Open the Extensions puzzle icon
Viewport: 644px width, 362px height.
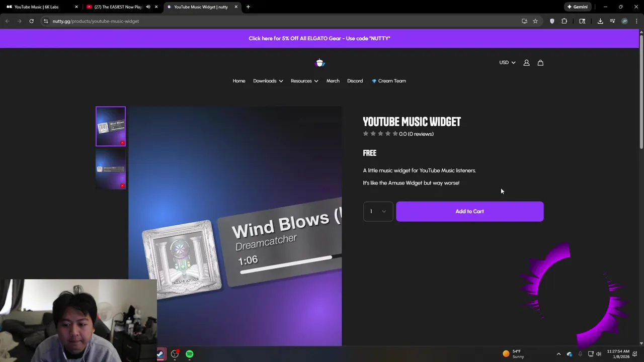point(564,21)
